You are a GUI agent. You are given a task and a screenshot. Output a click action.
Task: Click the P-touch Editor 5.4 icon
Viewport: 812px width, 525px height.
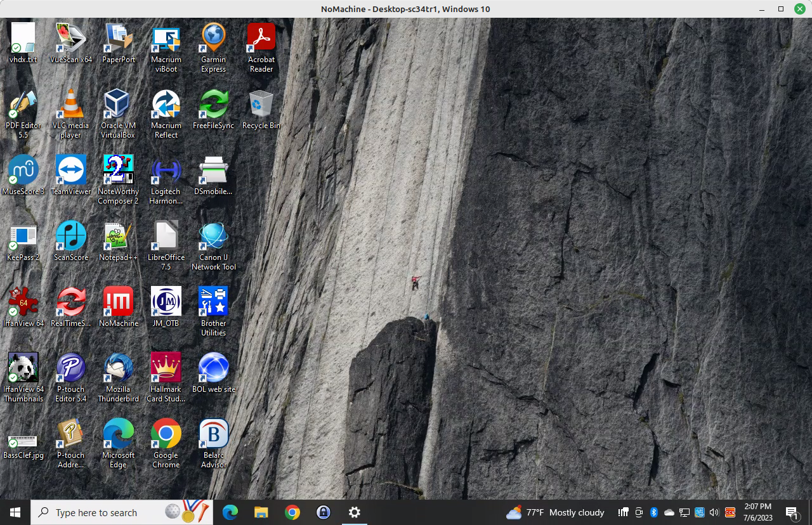click(71, 378)
